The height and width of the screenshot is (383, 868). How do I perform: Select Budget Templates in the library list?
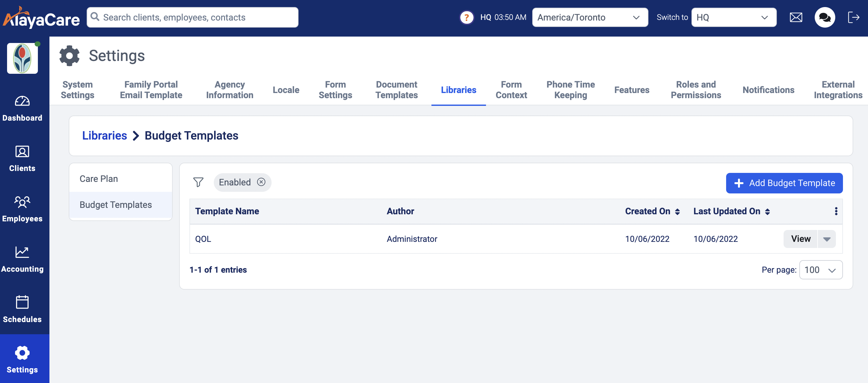121,205
